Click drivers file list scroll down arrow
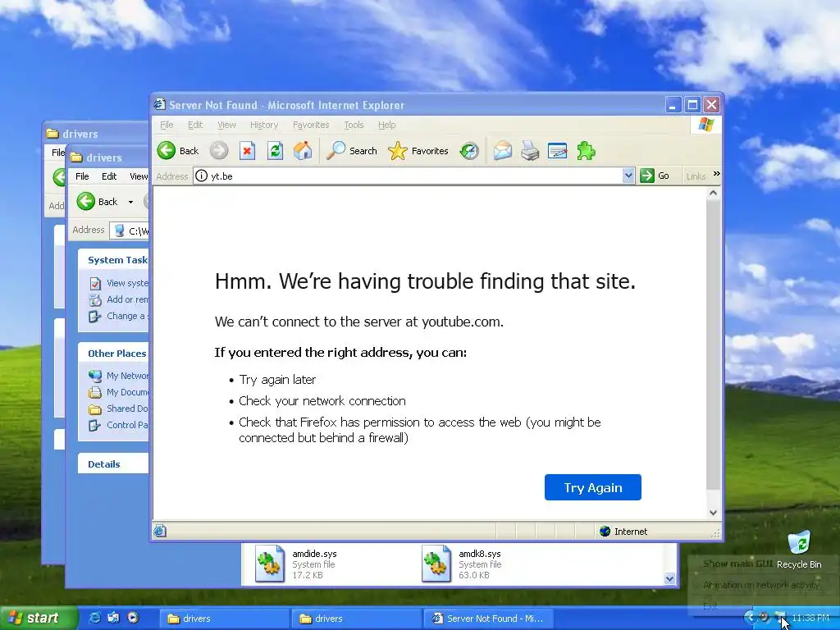The height and width of the screenshot is (630, 840). click(x=669, y=578)
